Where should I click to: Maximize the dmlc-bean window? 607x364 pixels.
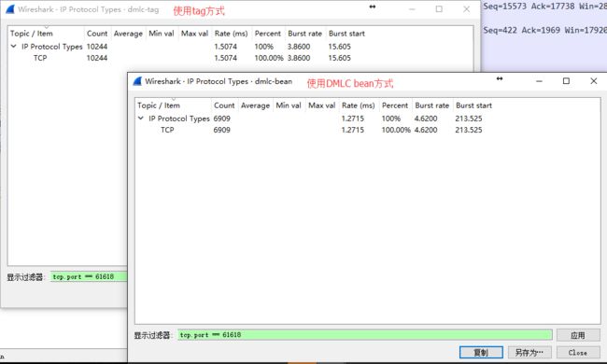(566, 81)
